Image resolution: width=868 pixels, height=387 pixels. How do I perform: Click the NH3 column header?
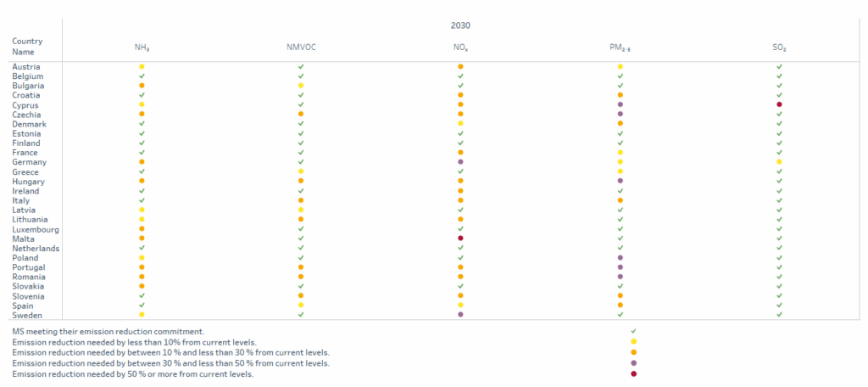coord(142,48)
